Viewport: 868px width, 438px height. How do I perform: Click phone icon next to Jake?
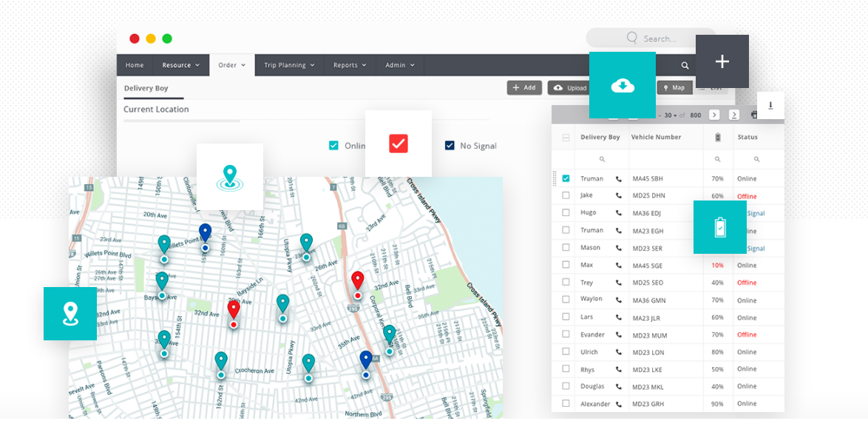[619, 196]
